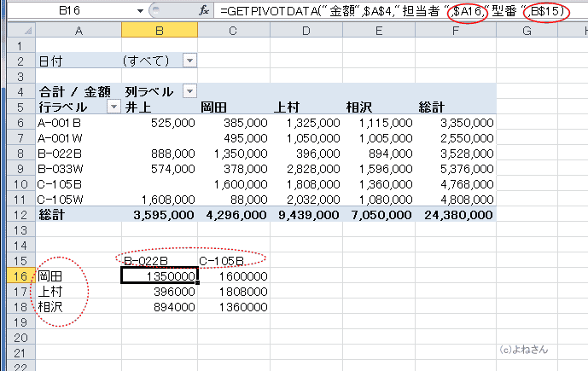
Task: Click cell value 2,828,000
Action: pos(313,169)
